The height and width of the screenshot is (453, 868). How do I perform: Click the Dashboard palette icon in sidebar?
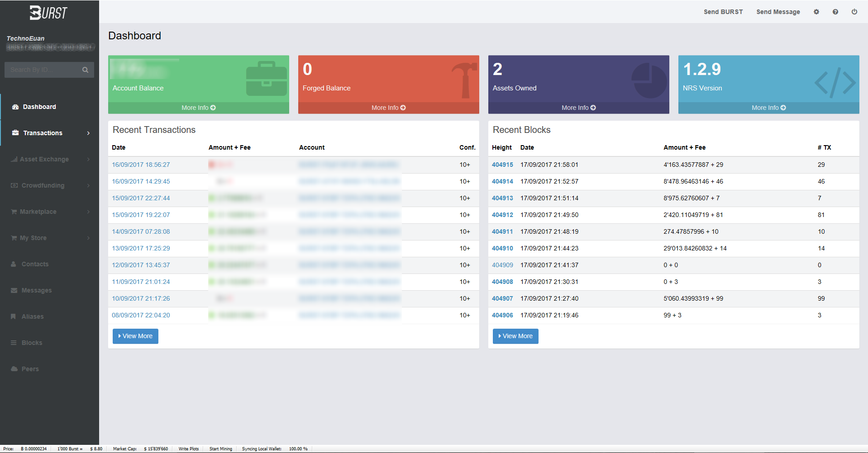pos(15,107)
